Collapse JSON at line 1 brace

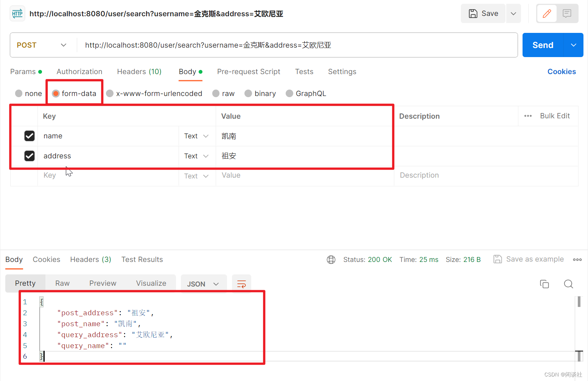[42, 302]
